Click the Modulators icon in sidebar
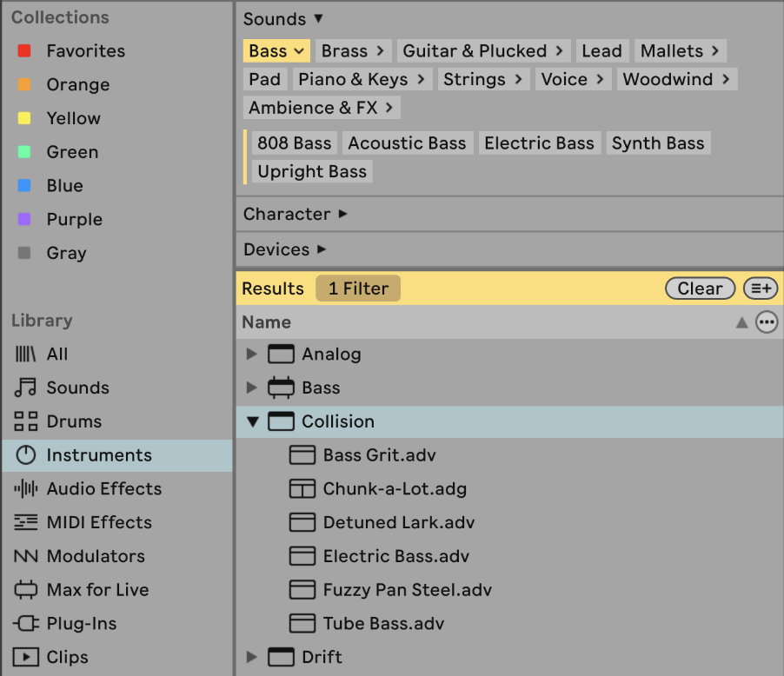 pos(26,556)
